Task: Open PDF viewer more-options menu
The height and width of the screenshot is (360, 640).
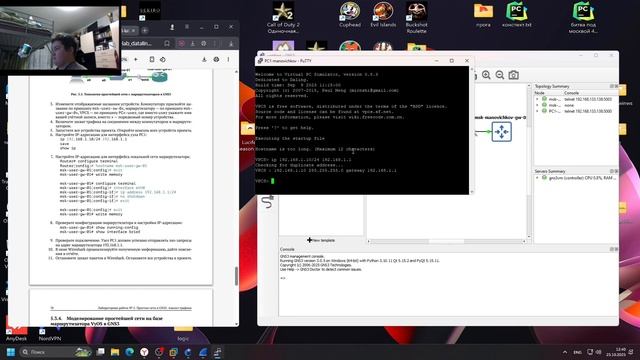Action: point(228,60)
